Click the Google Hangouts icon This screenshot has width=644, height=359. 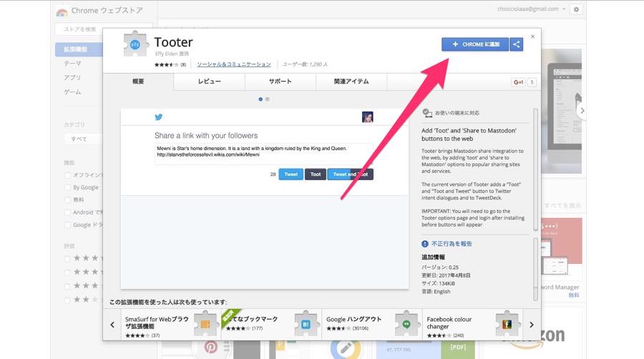coord(406,325)
